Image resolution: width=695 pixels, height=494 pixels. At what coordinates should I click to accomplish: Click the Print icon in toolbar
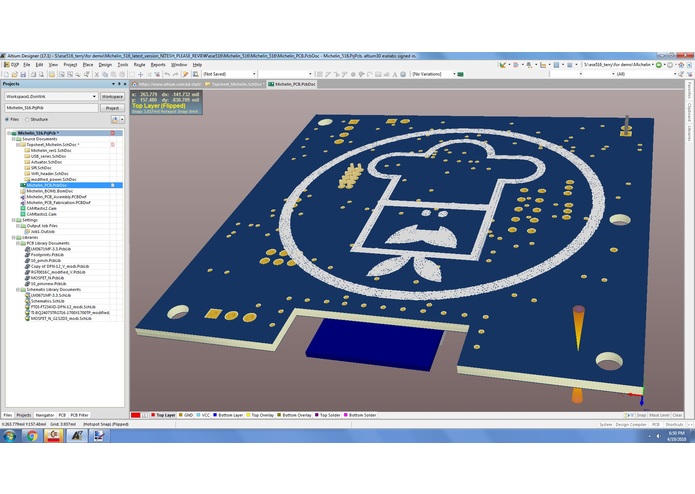coord(33,74)
